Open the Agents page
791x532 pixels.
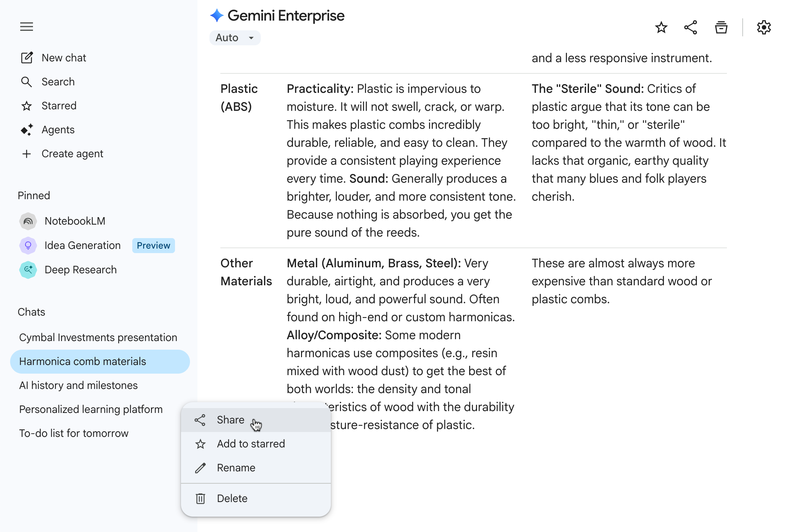coord(58,130)
